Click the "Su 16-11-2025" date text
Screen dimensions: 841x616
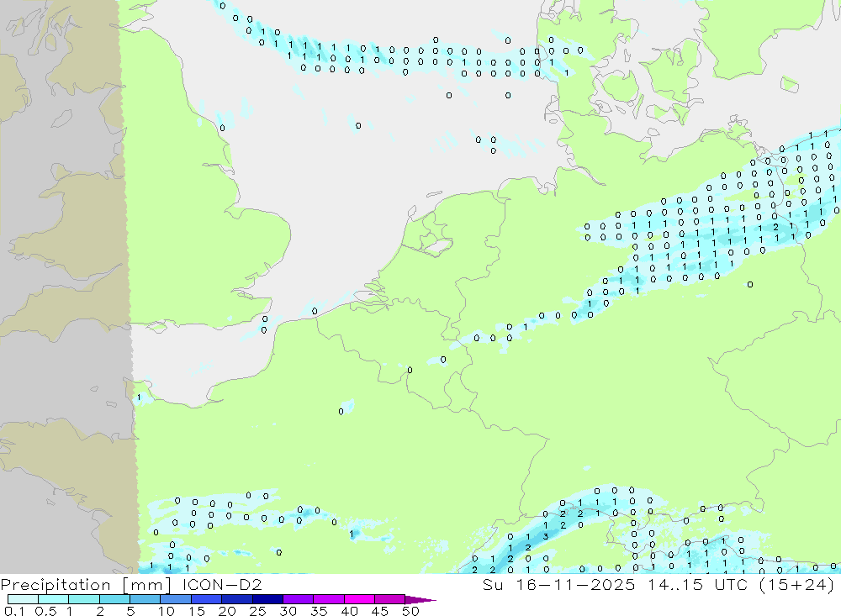coord(558,584)
